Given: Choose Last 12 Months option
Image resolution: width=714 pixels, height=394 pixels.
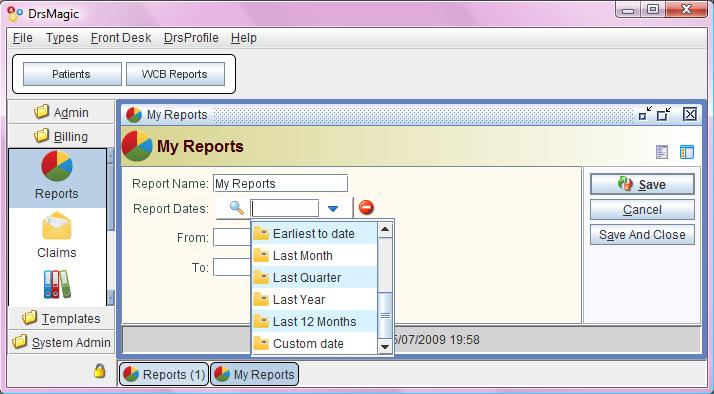Looking at the screenshot, I should [314, 322].
